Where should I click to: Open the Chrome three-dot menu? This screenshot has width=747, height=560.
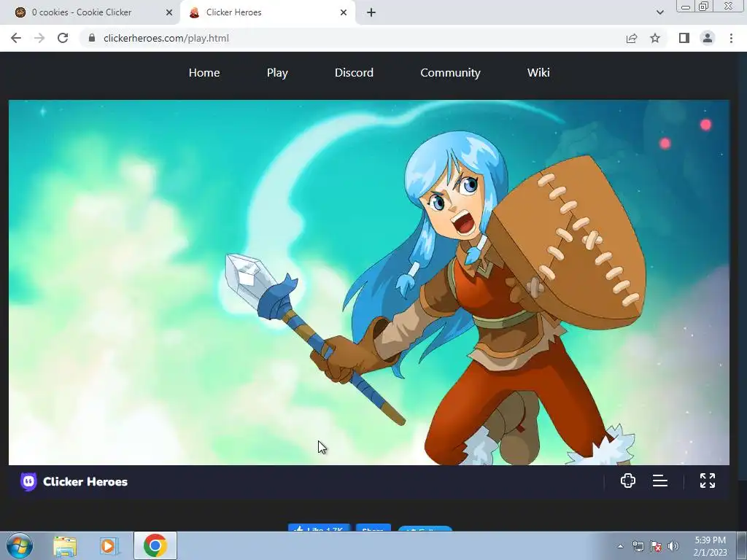[731, 38]
